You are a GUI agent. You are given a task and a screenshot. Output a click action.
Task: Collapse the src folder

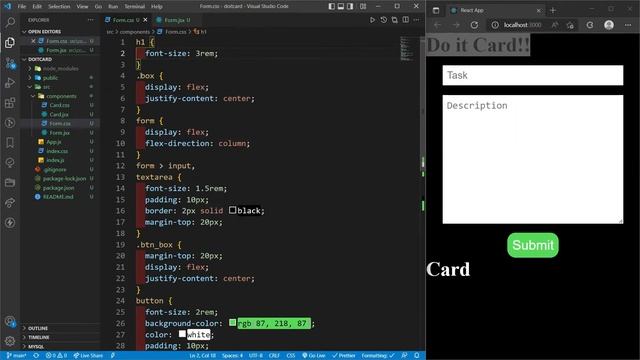click(x=46, y=87)
